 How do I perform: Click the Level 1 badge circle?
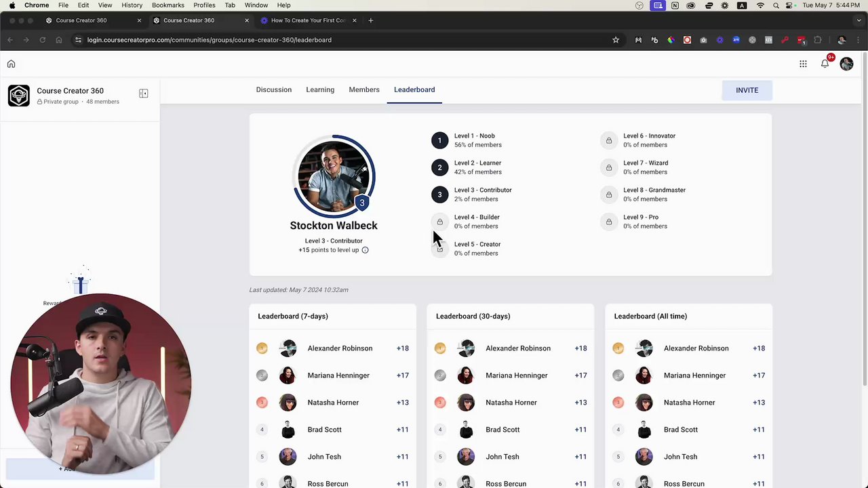(439, 140)
